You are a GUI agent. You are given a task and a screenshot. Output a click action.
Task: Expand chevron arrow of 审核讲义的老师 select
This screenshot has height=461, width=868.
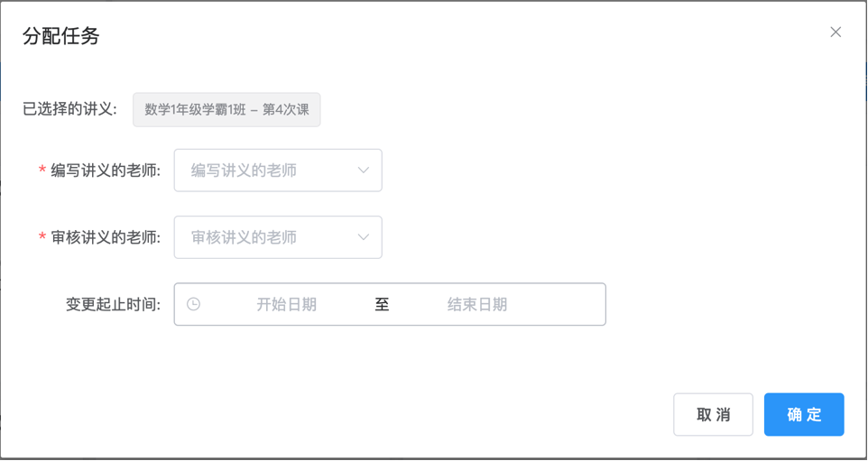pos(363,237)
